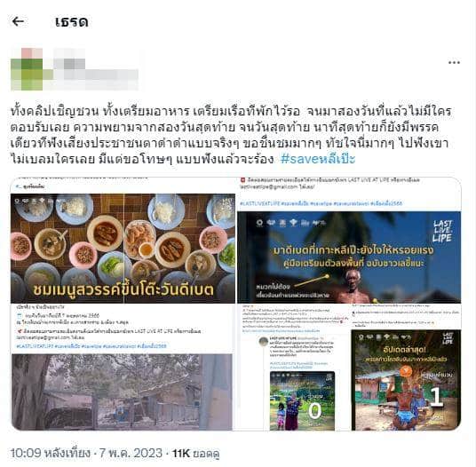476x467 pixels.
Task: Click the yellow headline มาดีเบตที่เกาะหลีเป๊ะ
Action: click(353, 250)
